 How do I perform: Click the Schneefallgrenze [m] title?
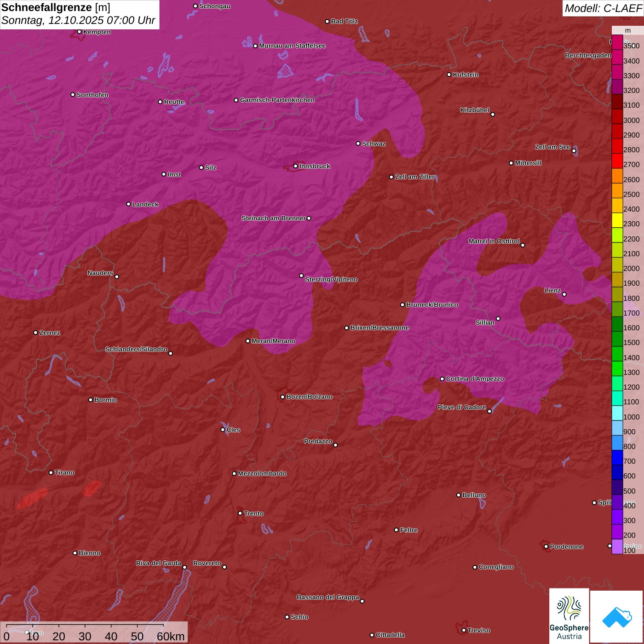[x=56, y=7]
